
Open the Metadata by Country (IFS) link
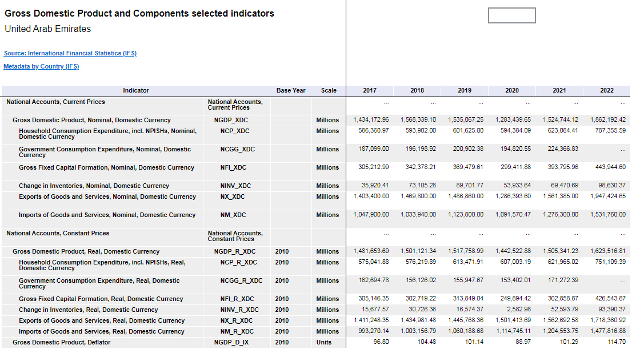click(x=41, y=66)
